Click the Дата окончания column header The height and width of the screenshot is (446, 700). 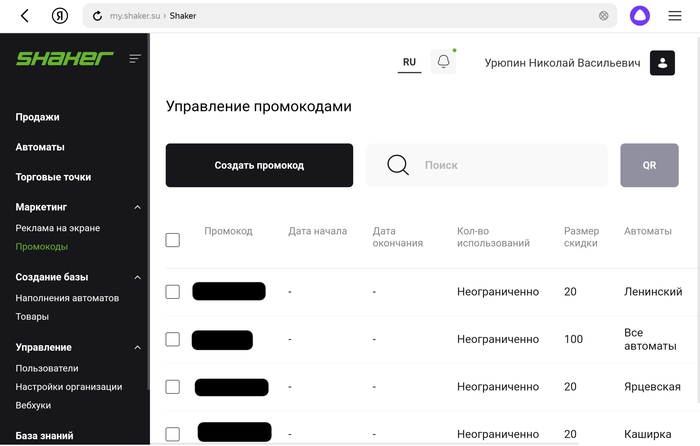(x=397, y=237)
